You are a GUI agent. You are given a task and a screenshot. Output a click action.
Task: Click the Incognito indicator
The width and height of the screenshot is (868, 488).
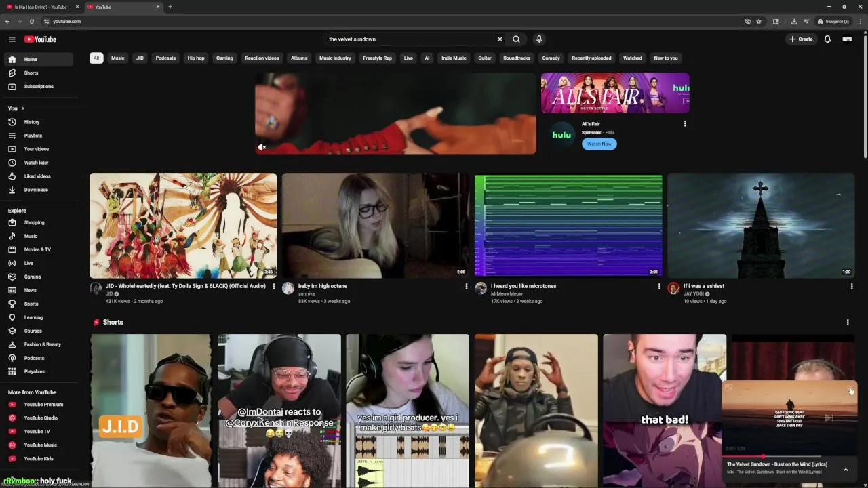click(x=833, y=21)
